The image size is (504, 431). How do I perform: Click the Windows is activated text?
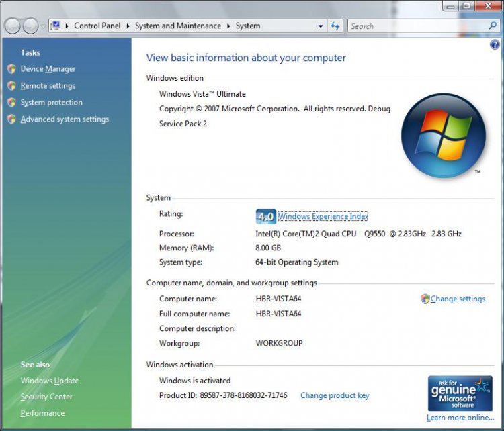195,381
